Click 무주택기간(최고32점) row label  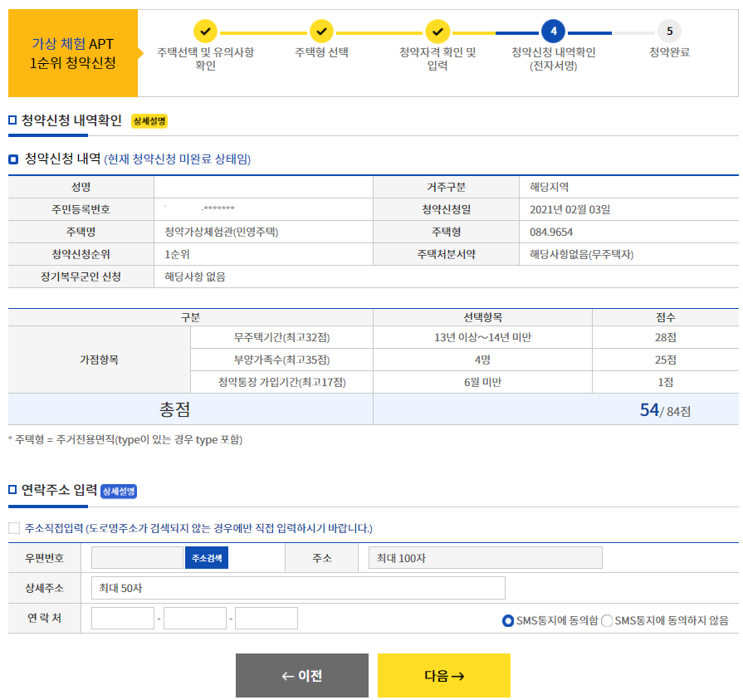(x=281, y=337)
